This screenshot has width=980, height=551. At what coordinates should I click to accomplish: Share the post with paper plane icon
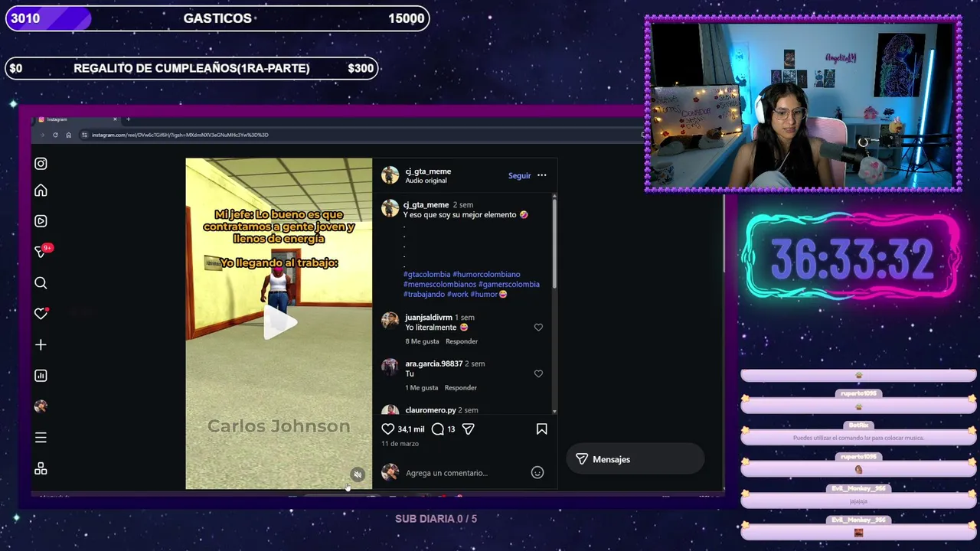click(468, 429)
